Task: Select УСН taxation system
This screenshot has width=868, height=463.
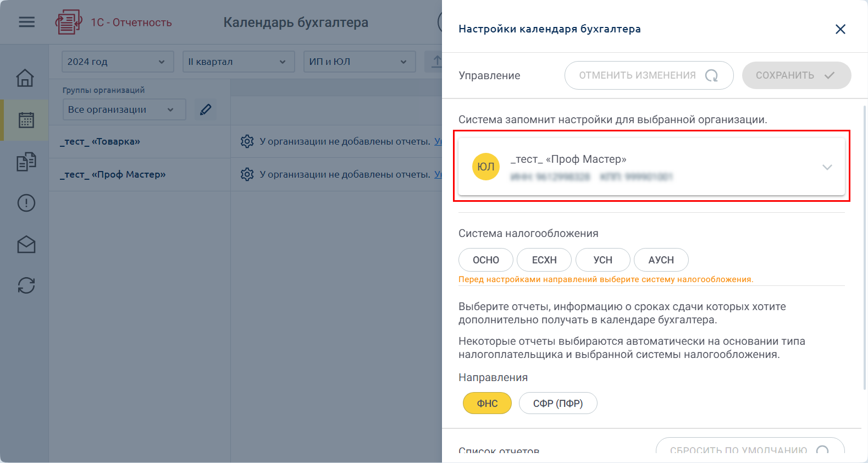Action: 602,260
